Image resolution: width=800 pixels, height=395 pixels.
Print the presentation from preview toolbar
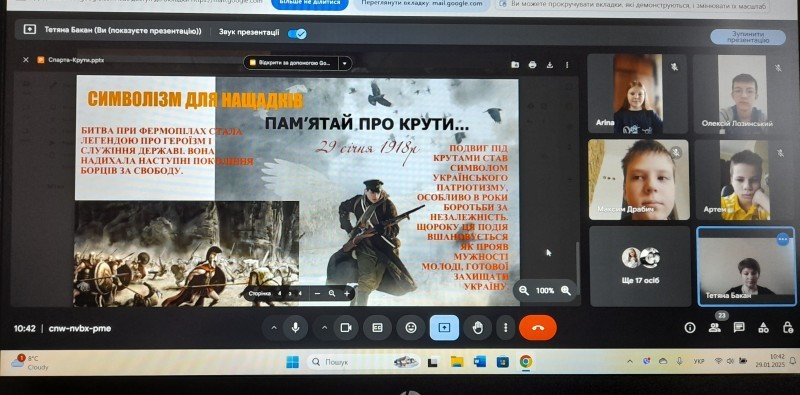coord(533,65)
